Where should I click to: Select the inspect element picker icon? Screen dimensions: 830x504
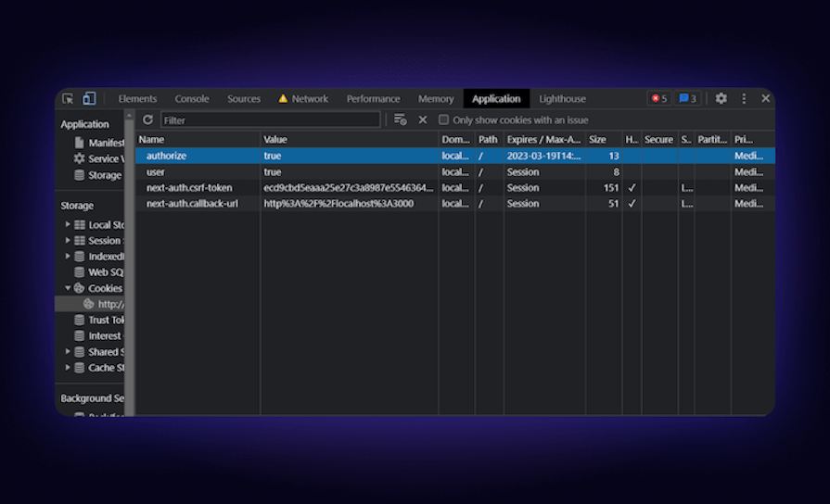68,98
